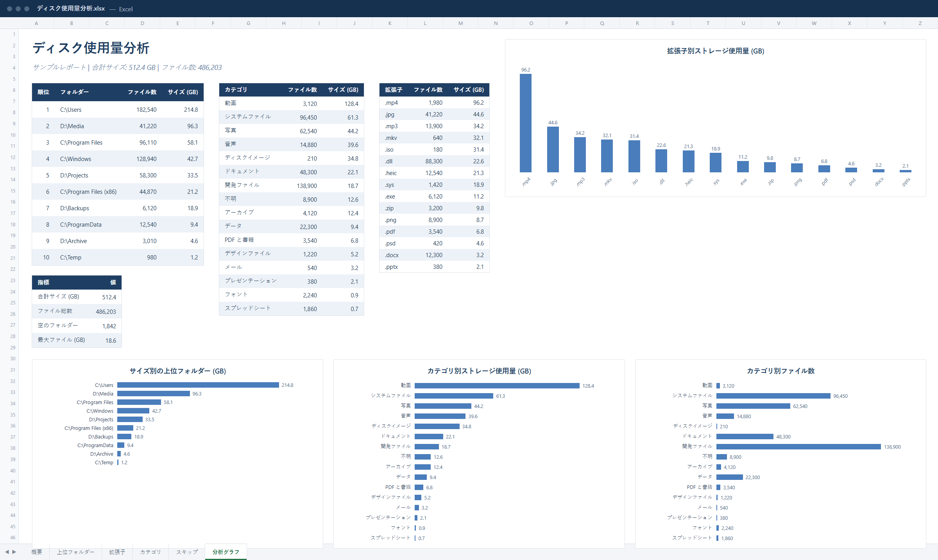938x560 pixels.
Task: Click the サンプルレポート subtitle line
Action: pyautogui.click(x=127, y=67)
